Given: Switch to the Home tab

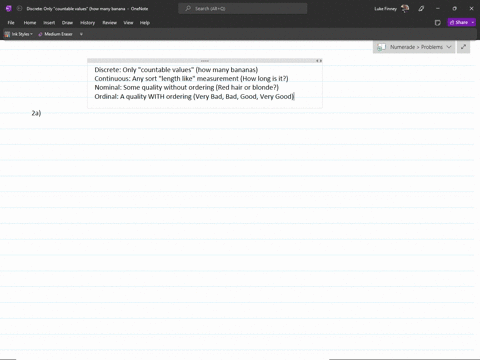Looking at the screenshot, I should coord(30,23).
